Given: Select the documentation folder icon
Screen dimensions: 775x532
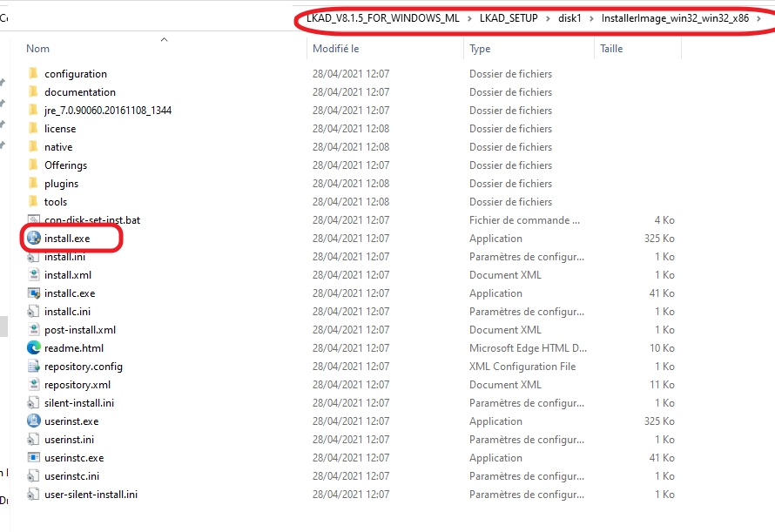Looking at the screenshot, I should (x=33, y=92).
